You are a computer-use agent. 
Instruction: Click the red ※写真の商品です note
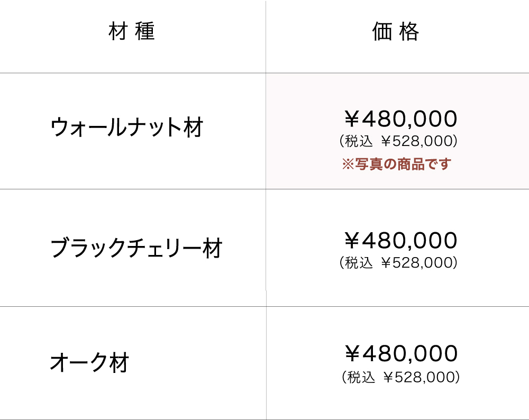[x=396, y=164]
